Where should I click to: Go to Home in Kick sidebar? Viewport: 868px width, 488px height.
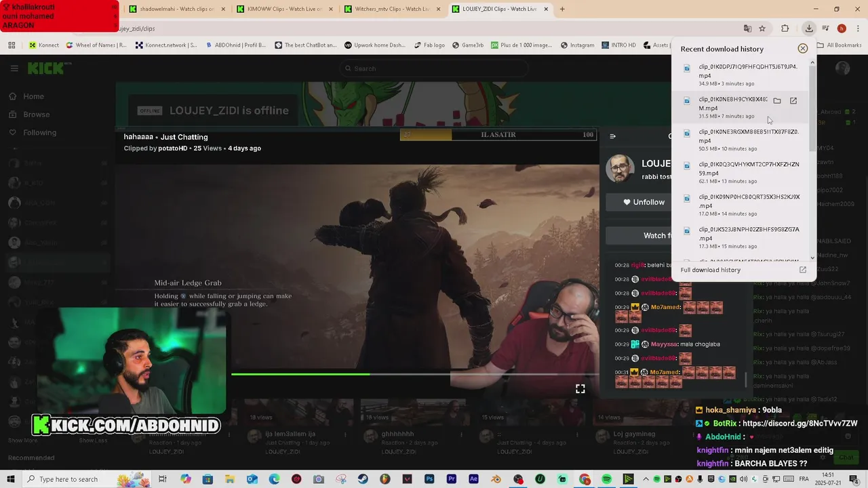tap(27, 96)
